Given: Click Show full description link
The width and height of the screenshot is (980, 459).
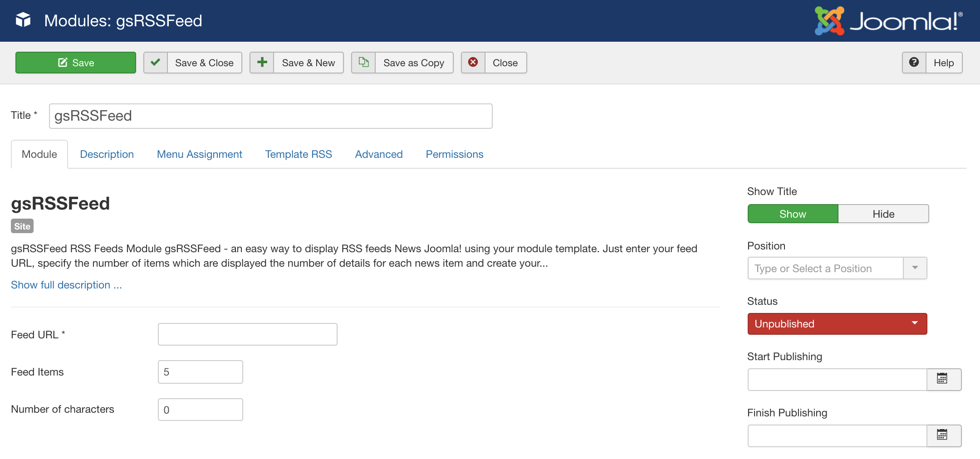Looking at the screenshot, I should (66, 285).
